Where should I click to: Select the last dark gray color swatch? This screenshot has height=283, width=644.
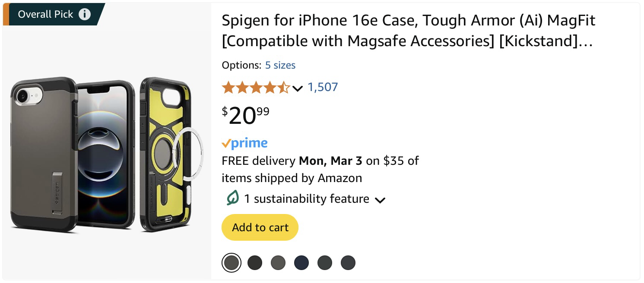348,263
